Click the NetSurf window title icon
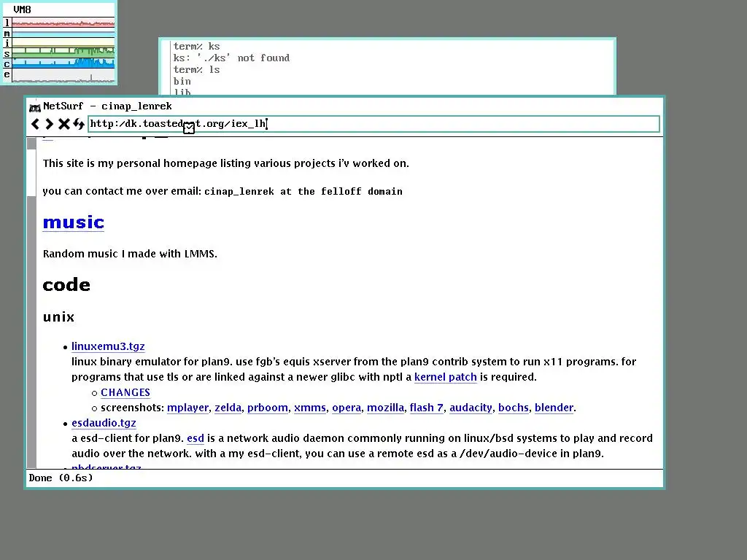This screenshot has height=560, width=747. (35, 107)
